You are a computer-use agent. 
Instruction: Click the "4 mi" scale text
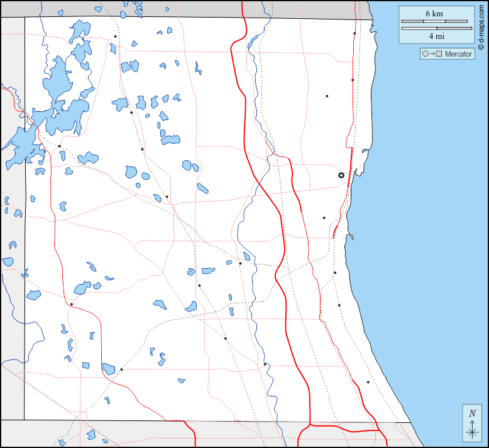[436, 36]
